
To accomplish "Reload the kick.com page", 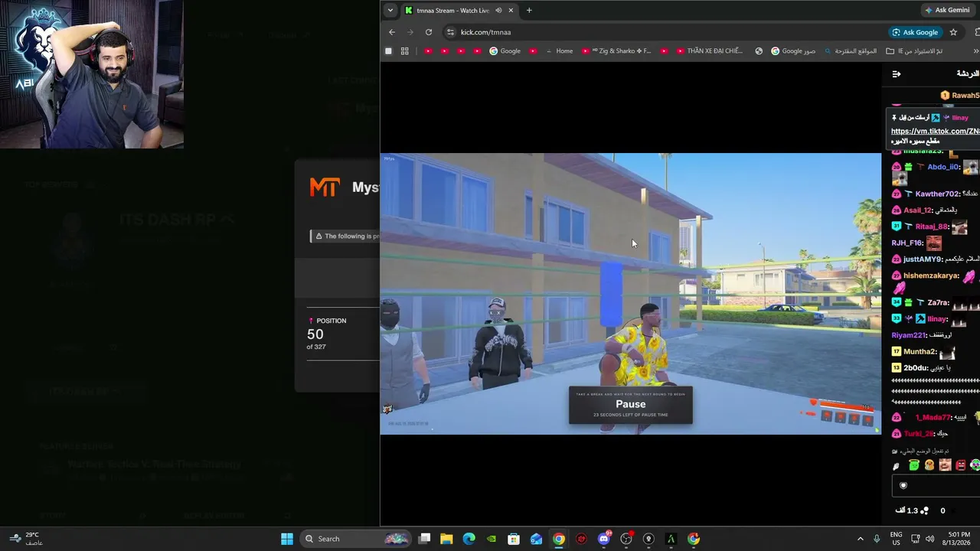I will point(429,32).
